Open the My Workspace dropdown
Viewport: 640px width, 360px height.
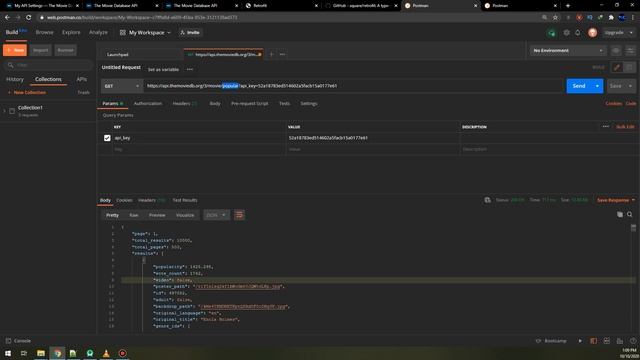145,33
